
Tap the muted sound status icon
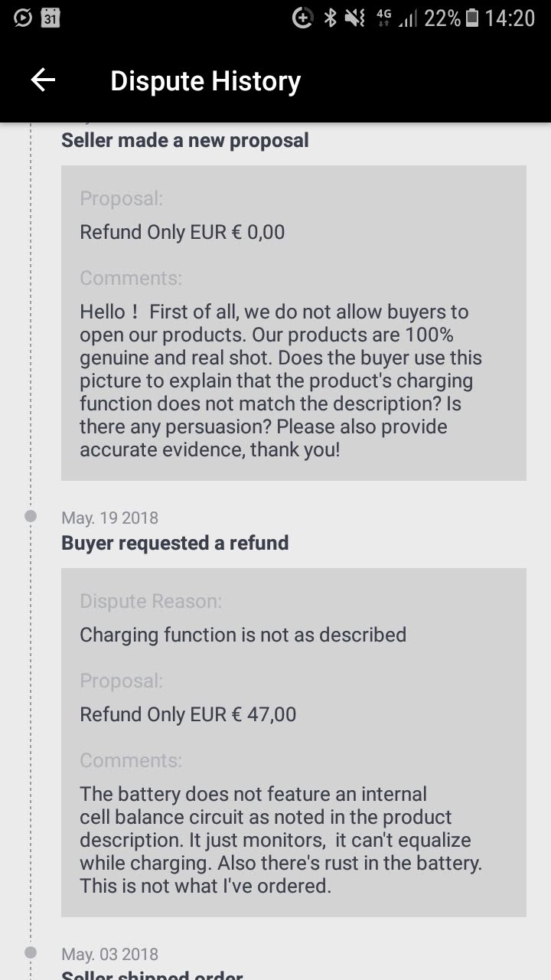click(x=355, y=18)
